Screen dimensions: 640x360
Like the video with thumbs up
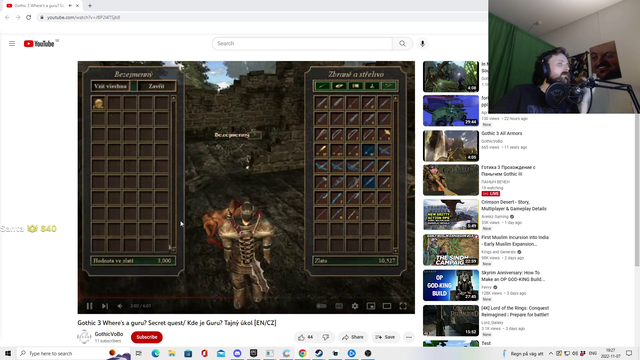305,337
